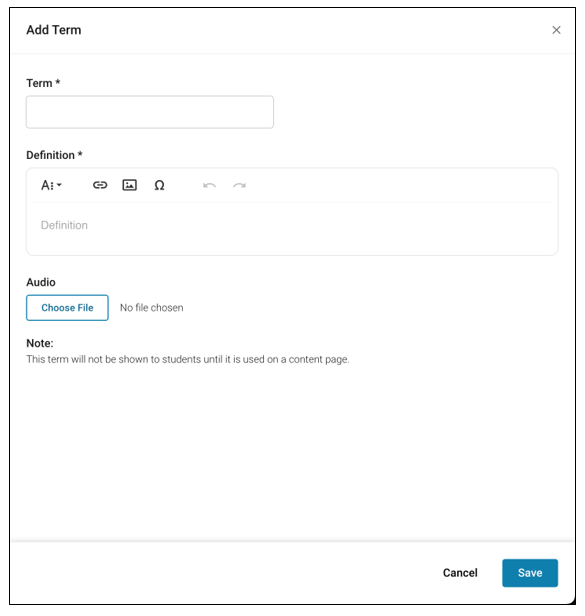Click the 'Audio' section label
Screen dimensions: 585x616
click(x=41, y=282)
